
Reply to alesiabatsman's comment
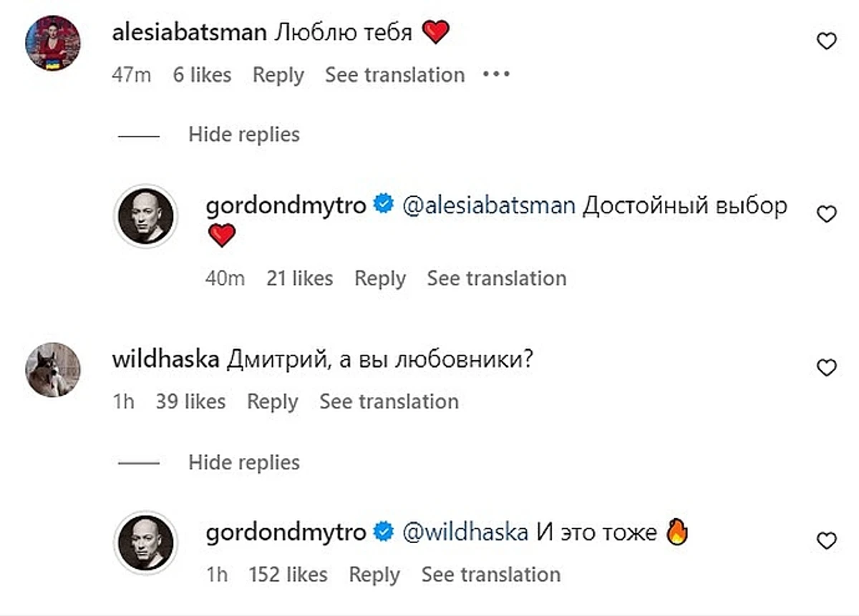[278, 75]
